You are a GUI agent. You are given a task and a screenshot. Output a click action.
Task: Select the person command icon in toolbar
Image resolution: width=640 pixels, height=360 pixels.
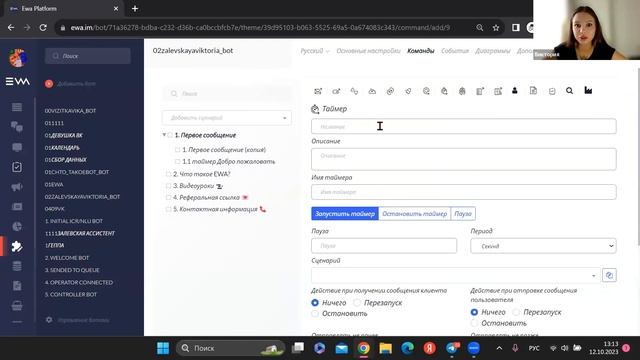[515, 91]
